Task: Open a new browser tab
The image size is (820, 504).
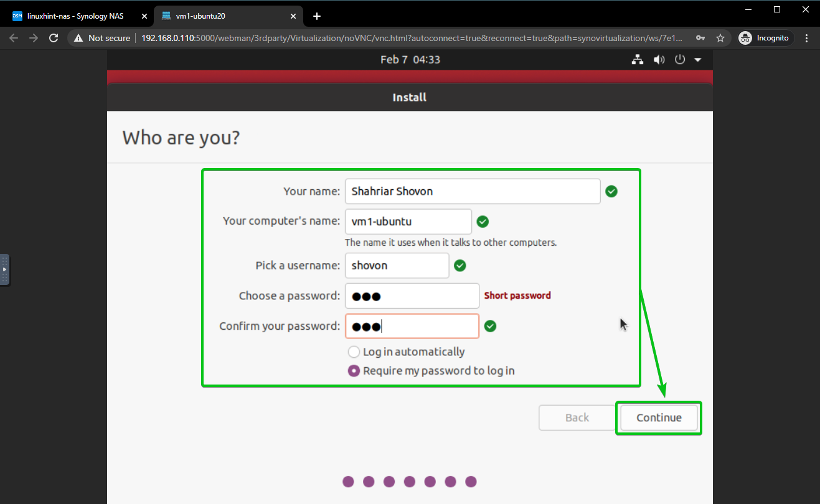Action: pos(316,16)
